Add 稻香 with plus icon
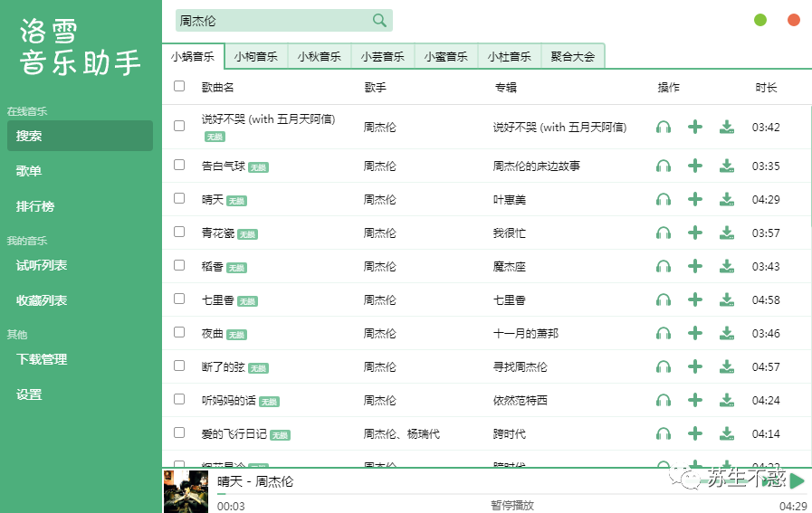 pos(695,266)
